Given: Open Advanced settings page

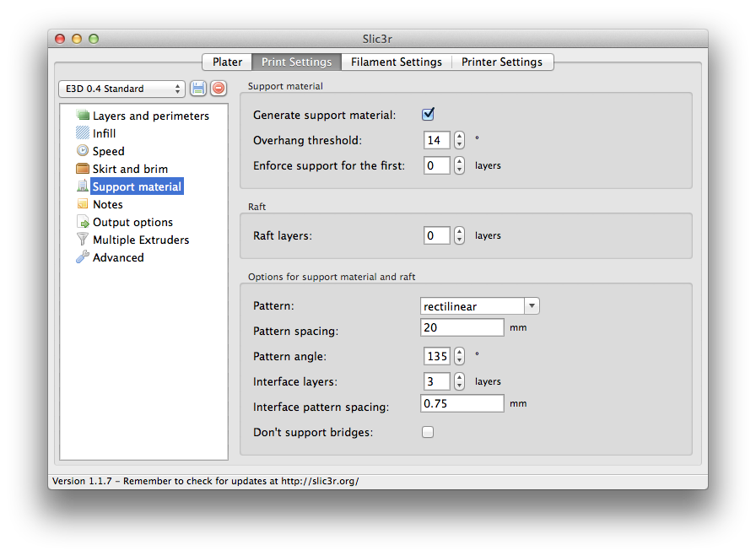Looking at the screenshot, I should click(x=118, y=257).
